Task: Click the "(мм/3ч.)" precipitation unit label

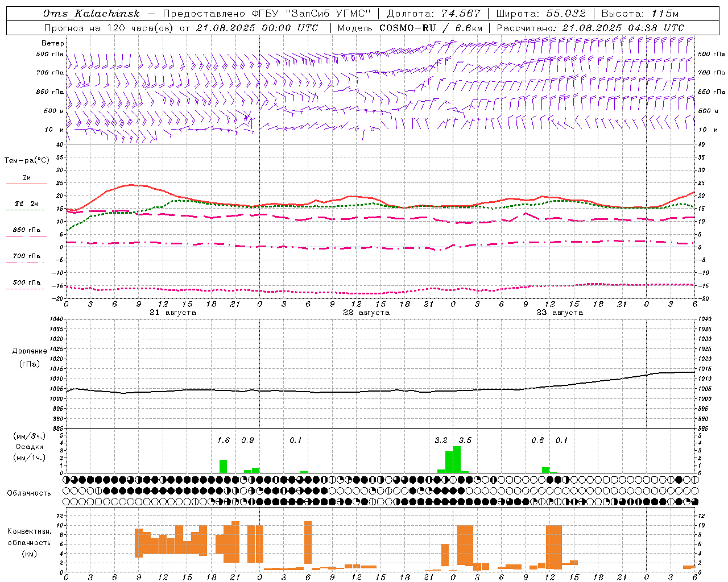Action: coord(30,436)
